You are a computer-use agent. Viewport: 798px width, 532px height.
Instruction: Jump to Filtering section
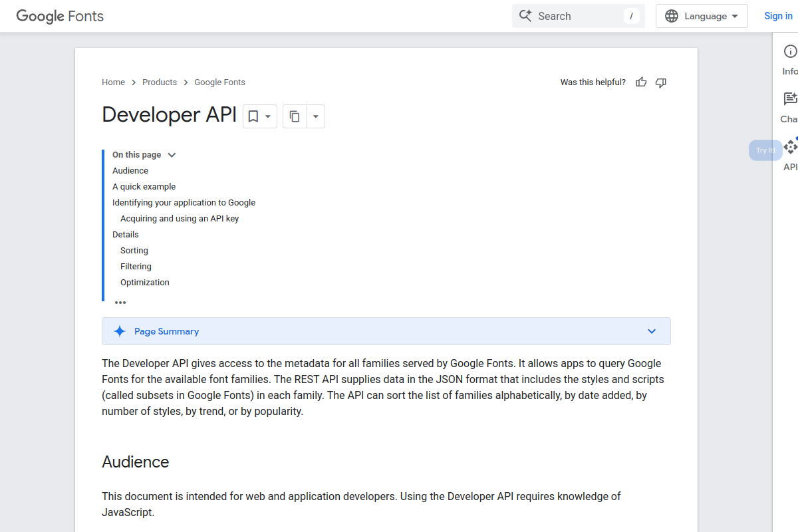tap(136, 267)
